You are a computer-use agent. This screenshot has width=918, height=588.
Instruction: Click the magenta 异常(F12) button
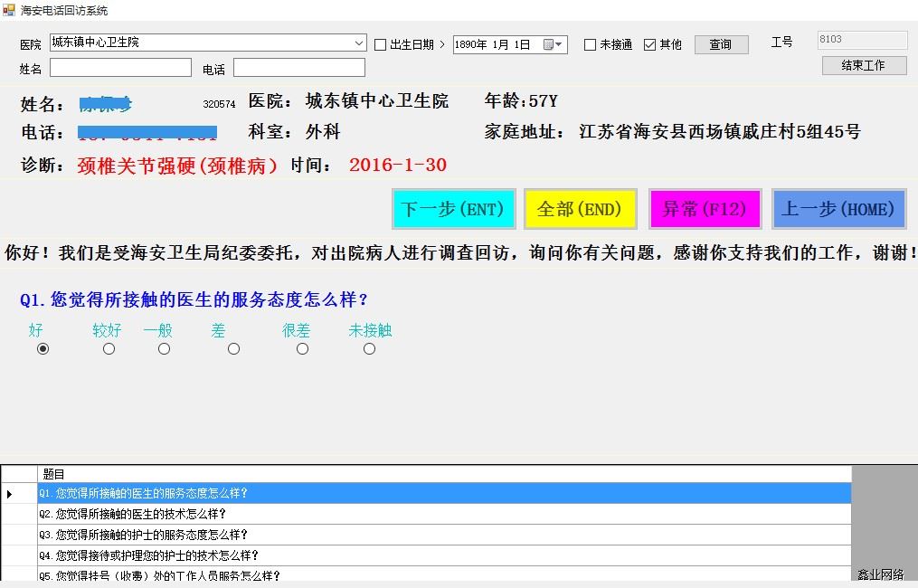click(x=705, y=209)
